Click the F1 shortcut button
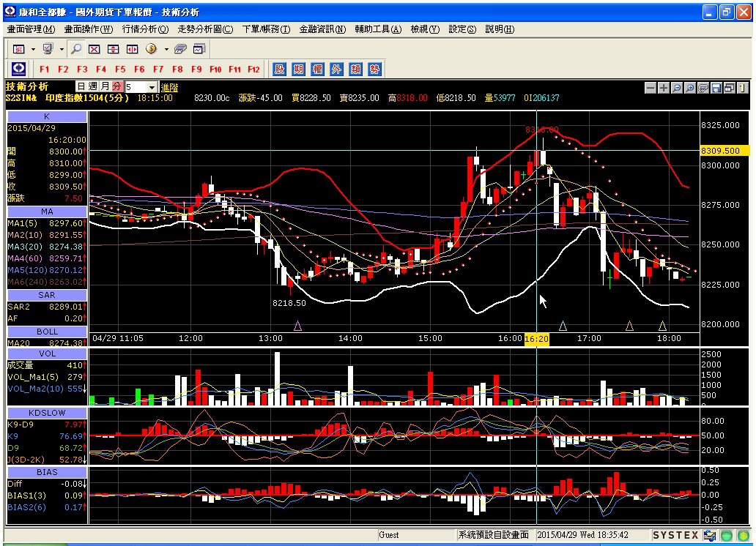This screenshot has width=756, height=546. (45, 69)
